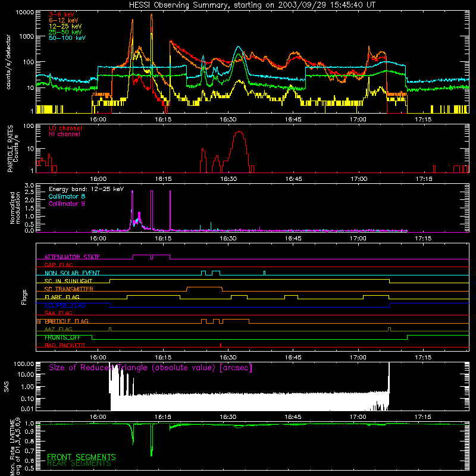This screenshot has width=476, height=476.
Task: Click the LO channel legend label
Action: coord(65,128)
